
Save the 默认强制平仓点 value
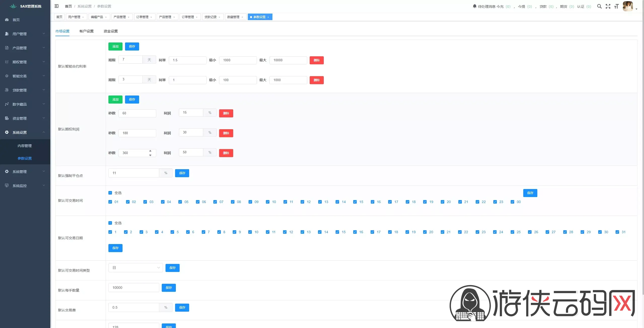(x=182, y=173)
